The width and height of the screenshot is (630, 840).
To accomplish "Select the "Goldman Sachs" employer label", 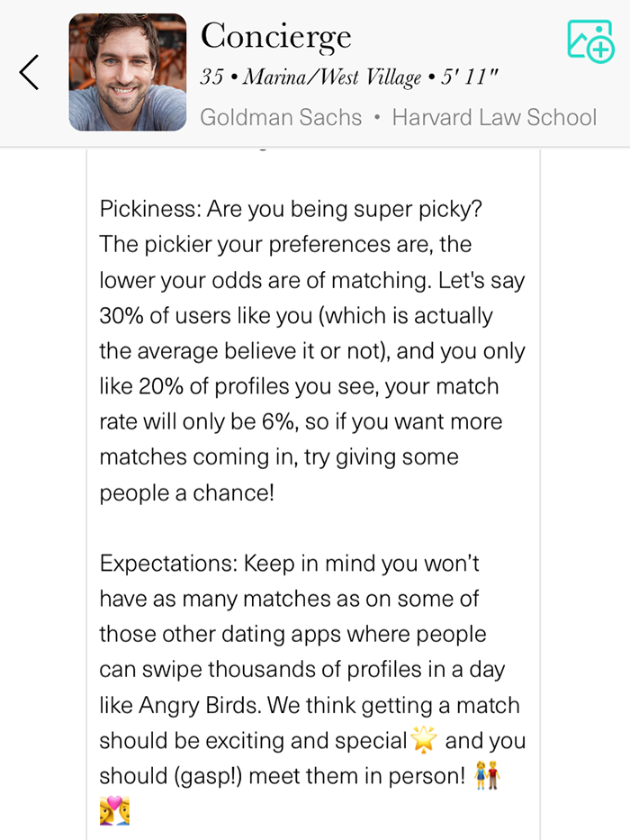I will click(281, 117).
